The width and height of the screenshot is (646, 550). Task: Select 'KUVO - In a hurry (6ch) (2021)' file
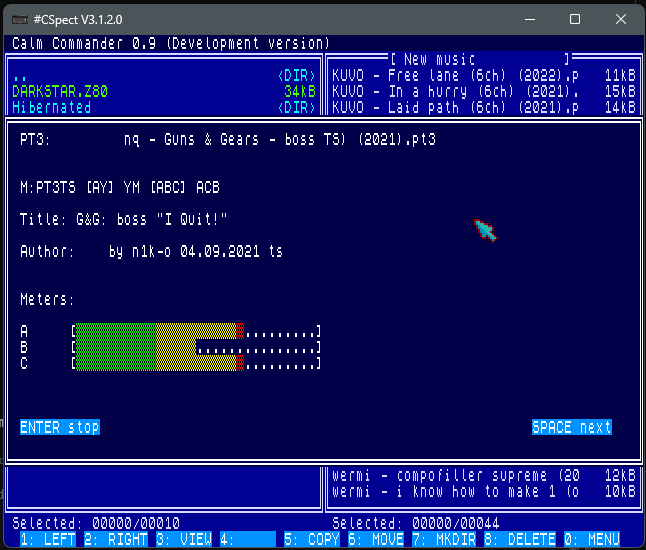[484, 91]
